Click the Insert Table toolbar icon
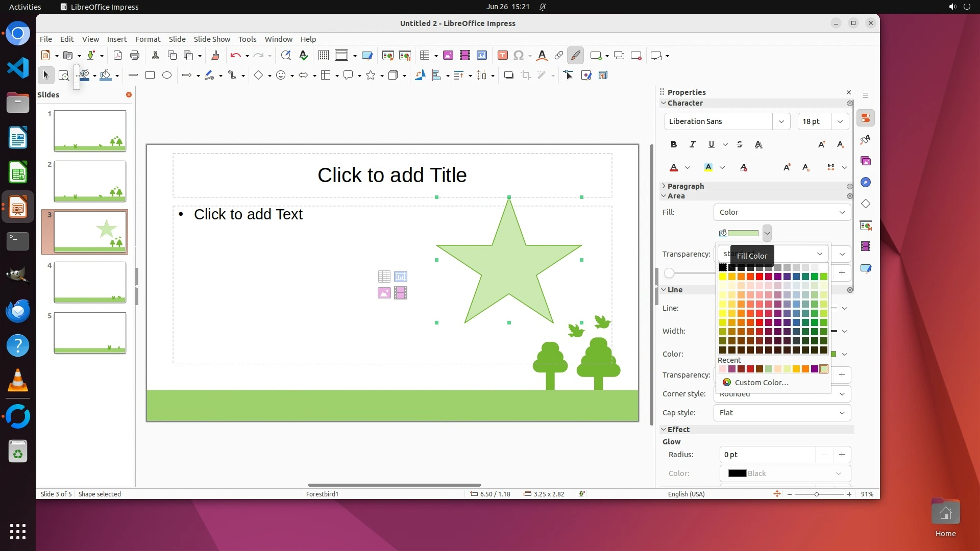 [425, 56]
